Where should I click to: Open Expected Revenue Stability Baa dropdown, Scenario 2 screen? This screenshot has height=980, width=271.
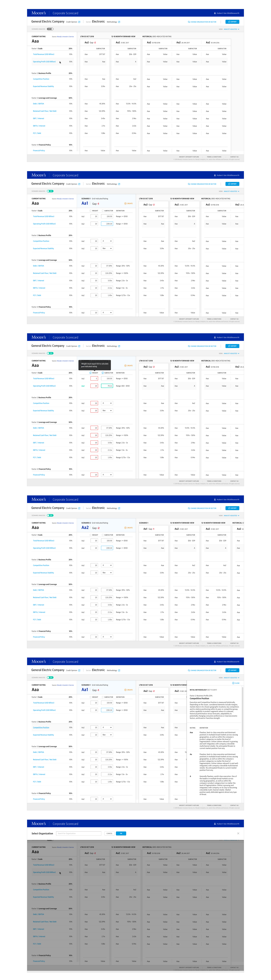click(107, 573)
